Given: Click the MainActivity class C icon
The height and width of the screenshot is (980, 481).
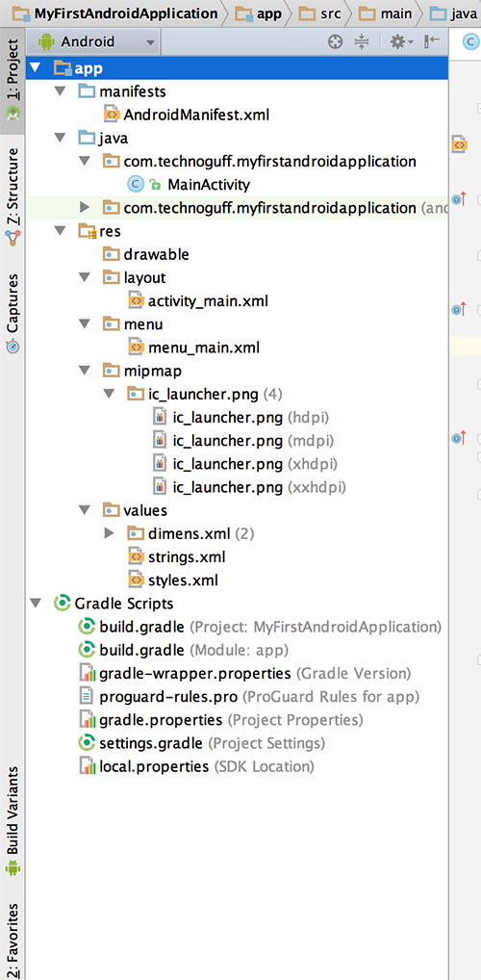Looking at the screenshot, I should coord(135,185).
